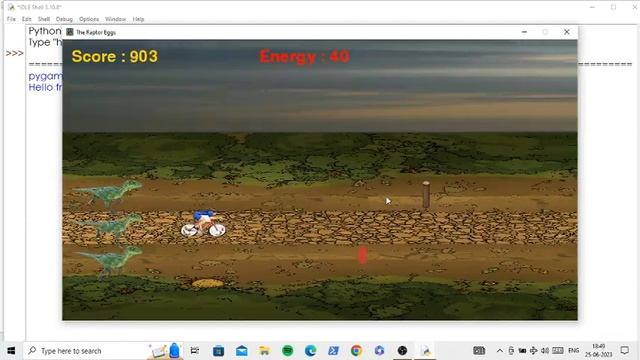640x360 pixels.
Task: Click the taskbar search box
Action: tap(104, 351)
